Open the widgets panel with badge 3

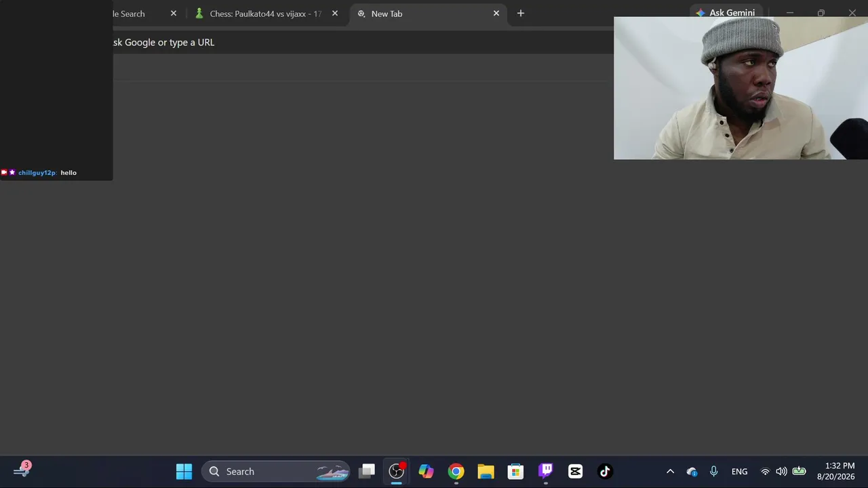(22, 470)
